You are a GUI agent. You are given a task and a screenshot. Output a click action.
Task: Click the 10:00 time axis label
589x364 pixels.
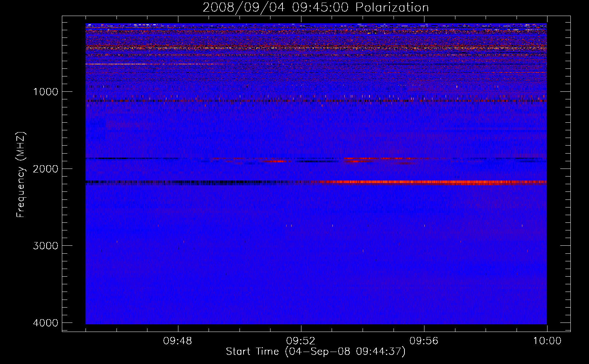(x=547, y=341)
